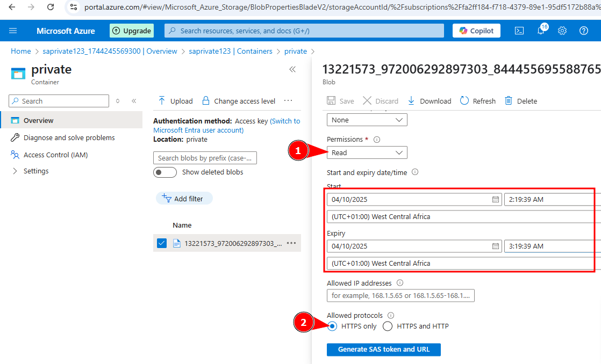Open more toolbar options after Change access level
This screenshot has width=601, height=364.
click(x=288, y=101)
